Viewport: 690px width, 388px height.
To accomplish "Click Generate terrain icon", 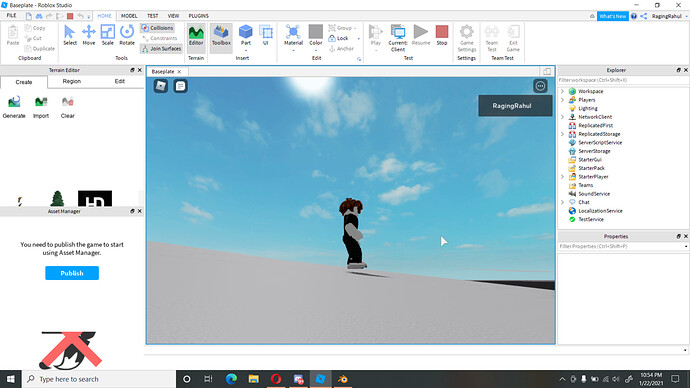I will 14,107.
